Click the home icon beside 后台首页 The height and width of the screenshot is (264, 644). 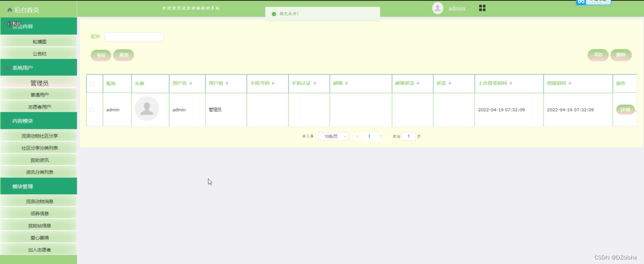(x=9, y=9)
